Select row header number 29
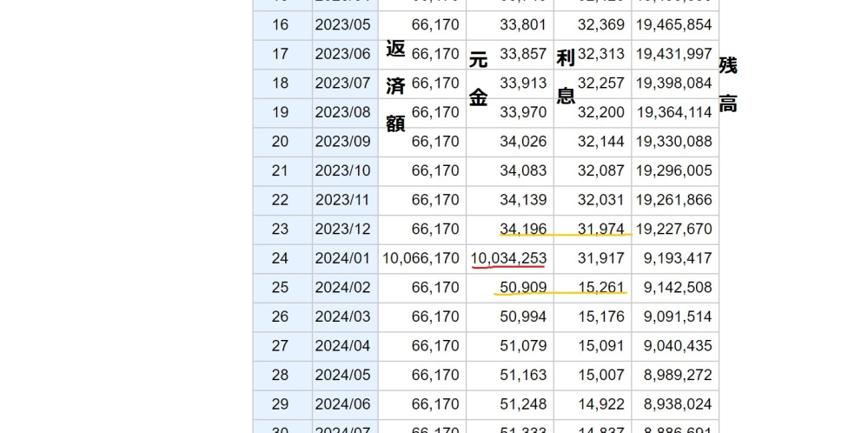This screenshot has height=433, width=868. (280, 404)
